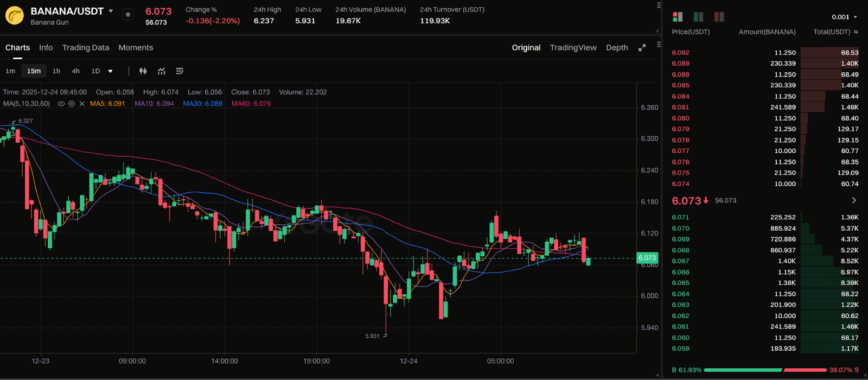Select bid order at price 6.071
The image size is (868, 380).
(765, 217)
